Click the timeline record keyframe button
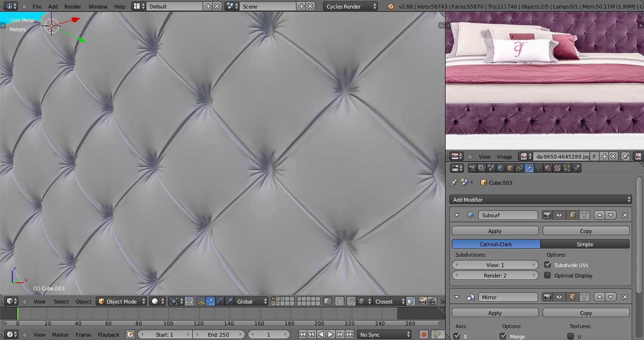The image size is (644, 340). point(423,334)
